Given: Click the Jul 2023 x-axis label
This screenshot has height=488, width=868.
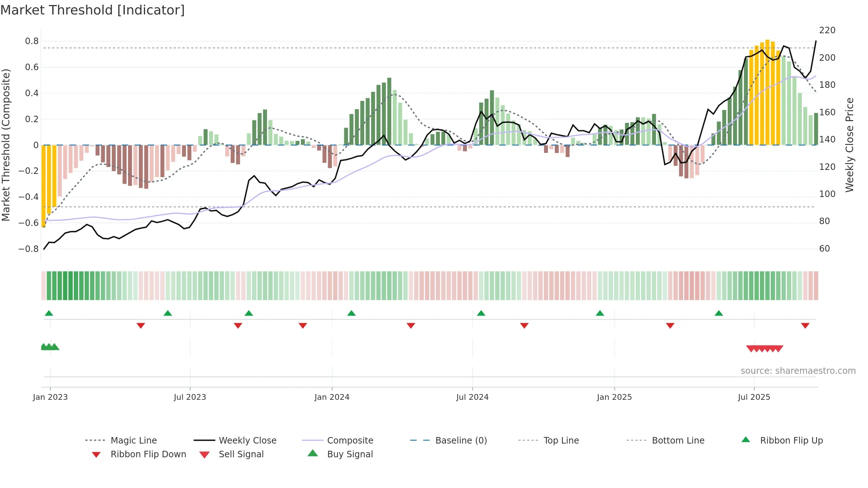Looking at the screenshot, I should tap(190, 397).
